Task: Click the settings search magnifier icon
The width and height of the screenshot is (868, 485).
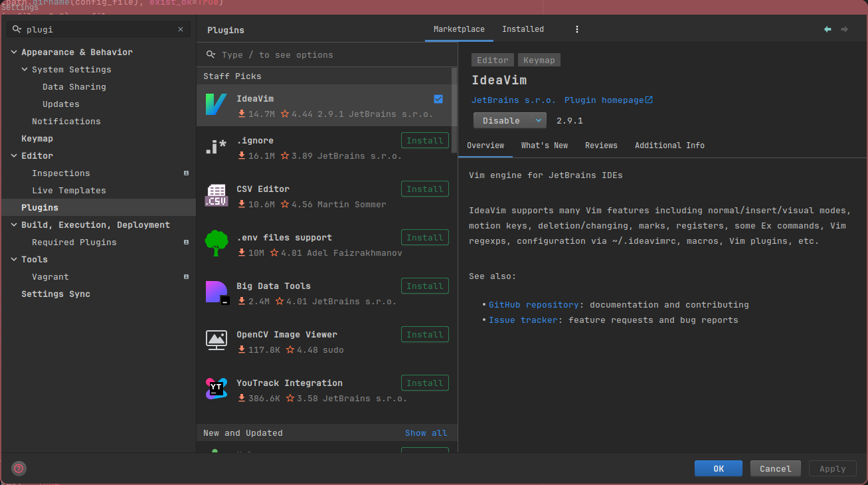Action: click(x=17, y=29)
